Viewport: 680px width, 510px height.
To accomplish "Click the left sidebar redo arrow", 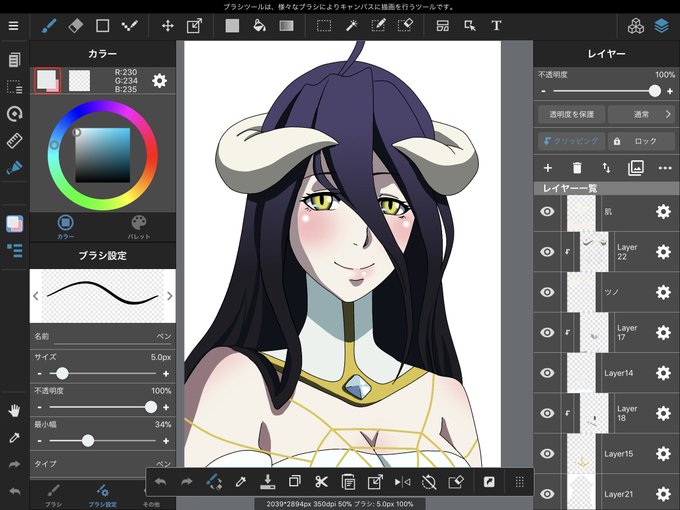I will click(x=14, y=465).
